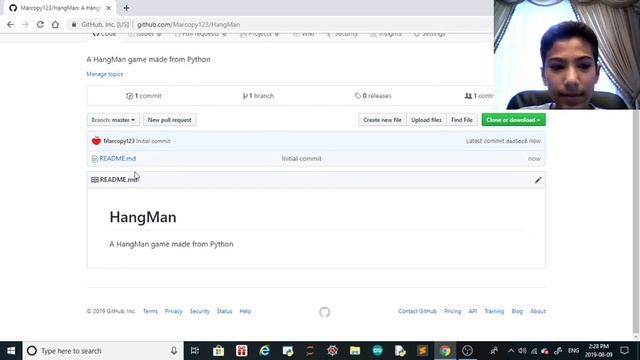Image resolution: width=640 pixels, height=360 pixels.
Task: Open the Windows notification center
Action: tap(624, 351)
